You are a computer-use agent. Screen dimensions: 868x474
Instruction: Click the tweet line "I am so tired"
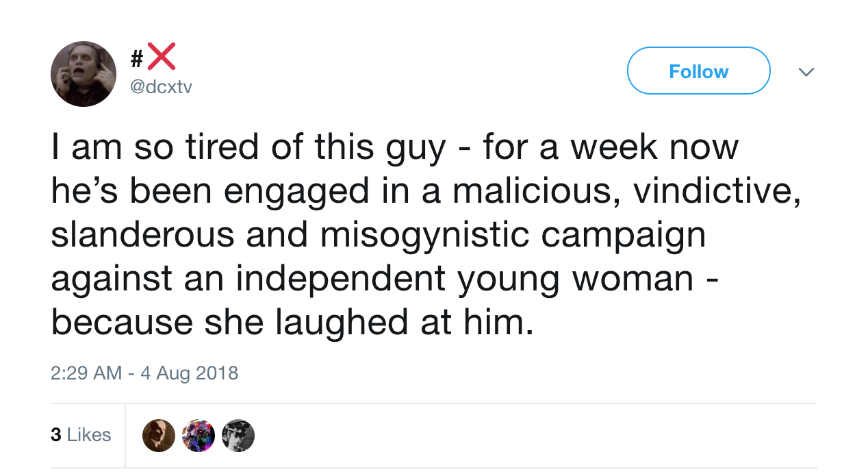point(395,148)
